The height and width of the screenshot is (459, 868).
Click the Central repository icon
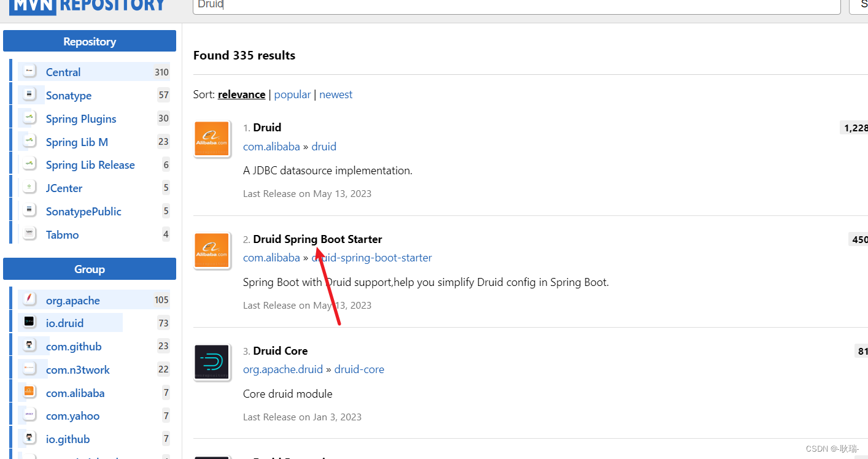pyautogui.click(x=29, y=72)
